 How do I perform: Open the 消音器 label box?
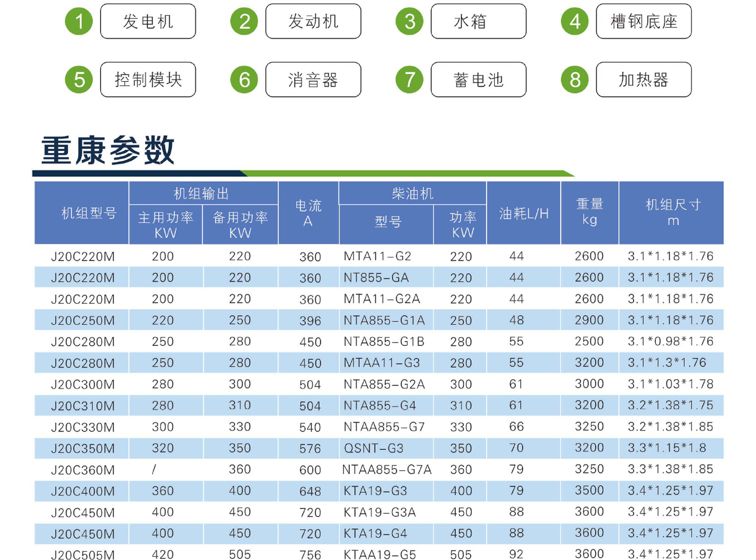tap(313, 80)
